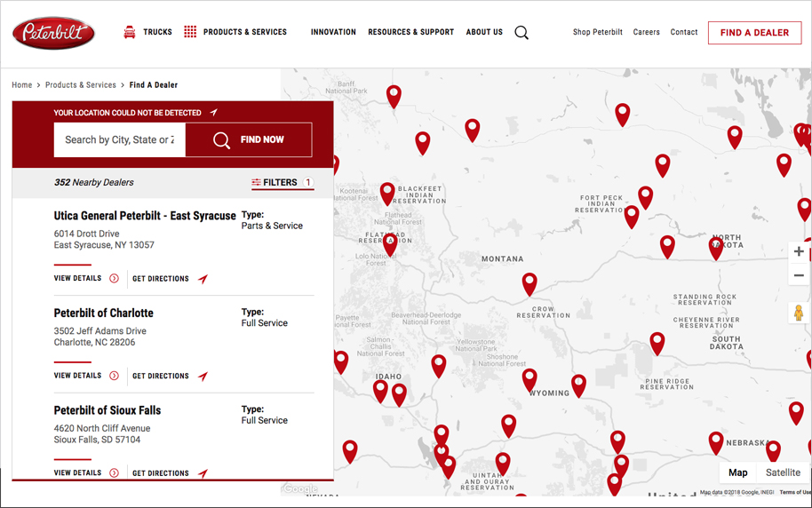Screen dimensions: 812x508
Task: Click the Get Directions arrow for Utica General
Action: [x=203, y=279]
